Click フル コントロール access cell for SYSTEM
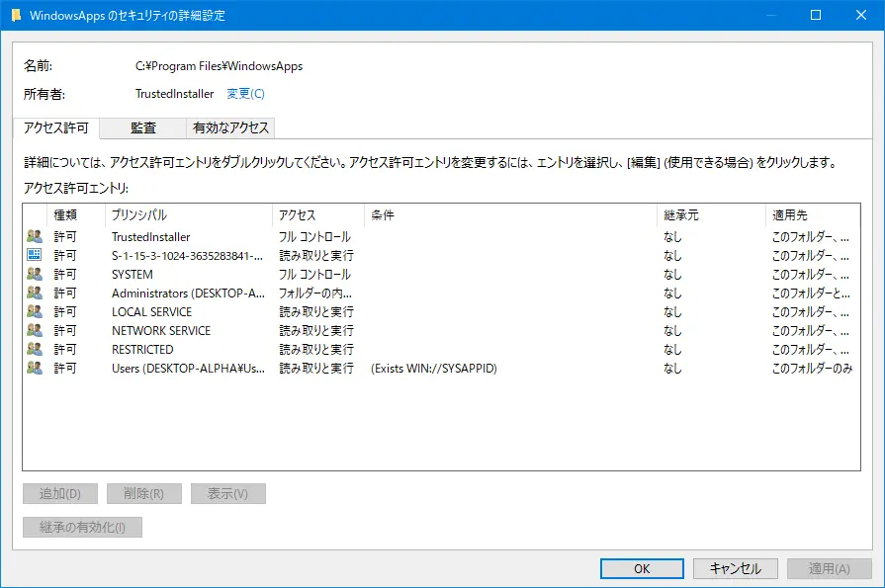The image size is (885, 588). click(x=315, y=275)
